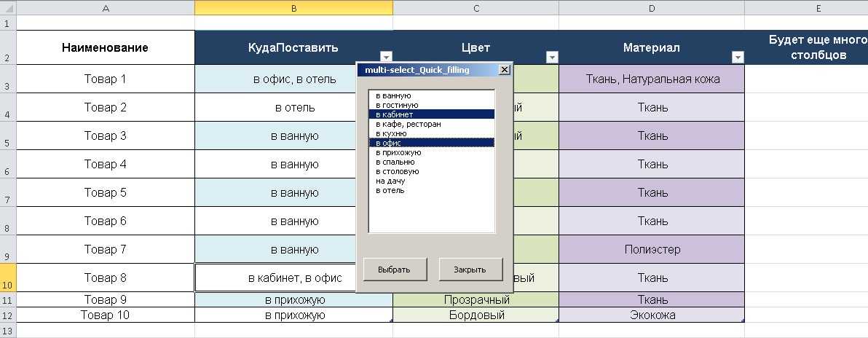Screen dimensions: 868x338
Task: Select cell 'Полиэстер'
Action: click(652, 249)
